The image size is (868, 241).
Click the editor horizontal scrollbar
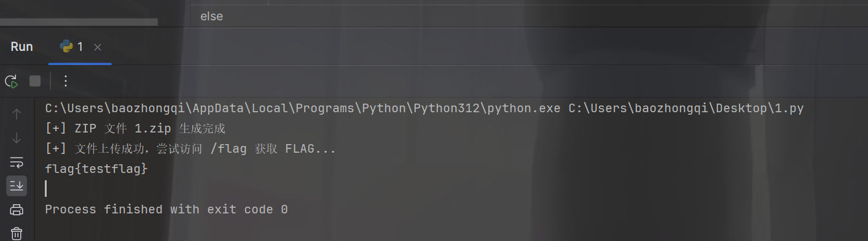[79, 22]
